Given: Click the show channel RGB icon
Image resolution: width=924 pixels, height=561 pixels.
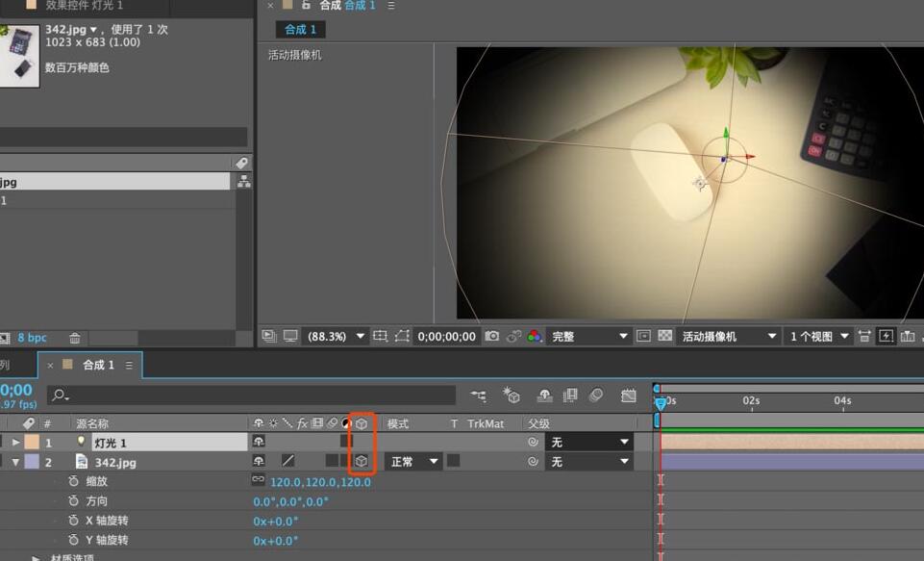Looking at the screenshot, I should pos(535,336).
